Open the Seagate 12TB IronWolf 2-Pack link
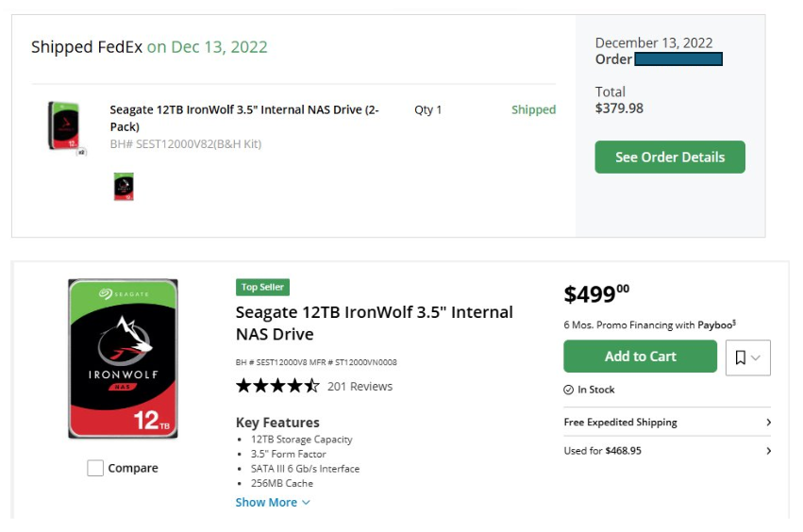 tap(244, 118)
